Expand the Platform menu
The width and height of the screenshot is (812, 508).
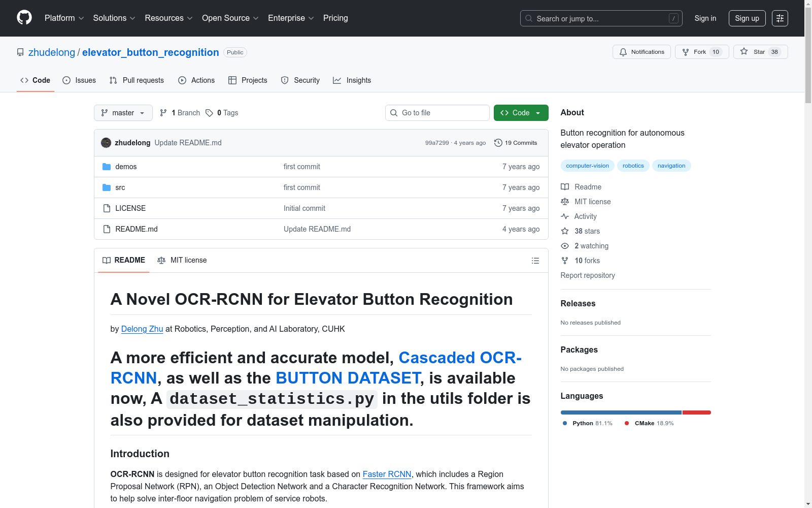pos(64,18)
